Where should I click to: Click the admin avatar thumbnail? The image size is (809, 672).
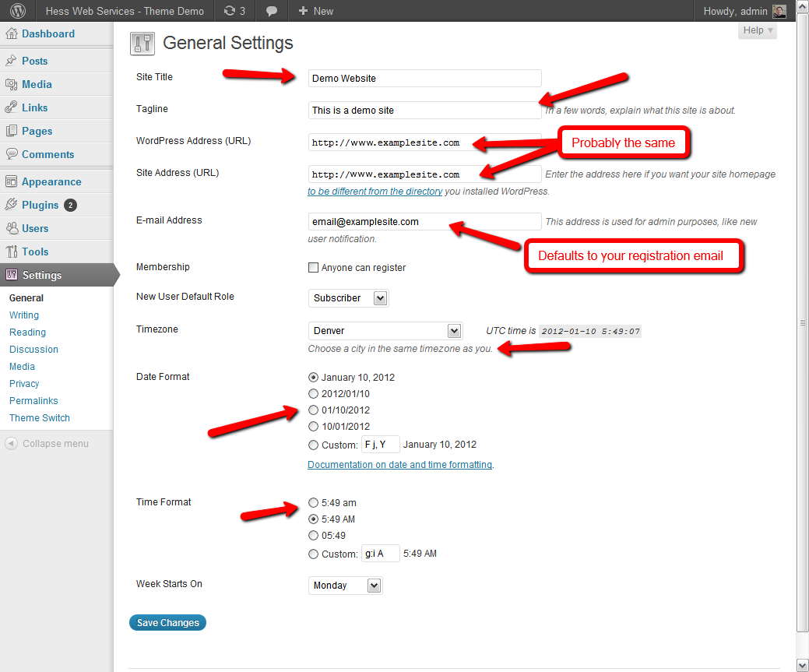779,11
